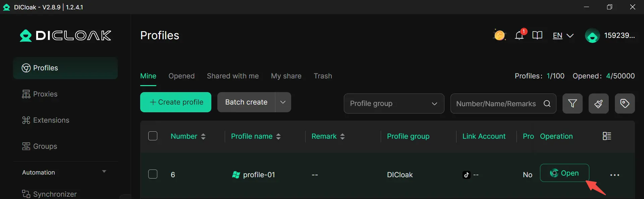Open the filter funnel icon
Screen dimensions: 644x199
click(572, 104)
